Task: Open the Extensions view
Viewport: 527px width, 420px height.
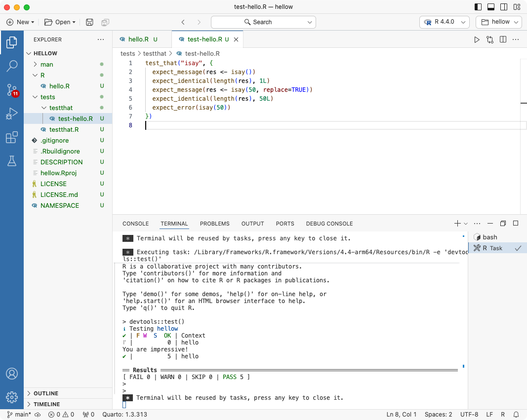Action: point(12,137)
